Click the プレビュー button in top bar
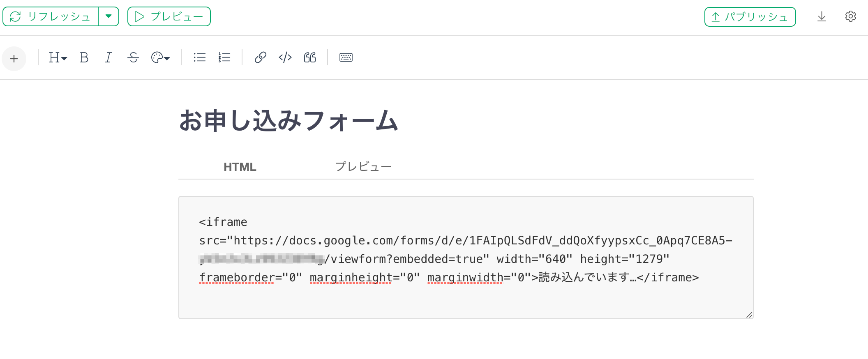The height and width of the screenshot is (359, 868). tap(169, 16)
